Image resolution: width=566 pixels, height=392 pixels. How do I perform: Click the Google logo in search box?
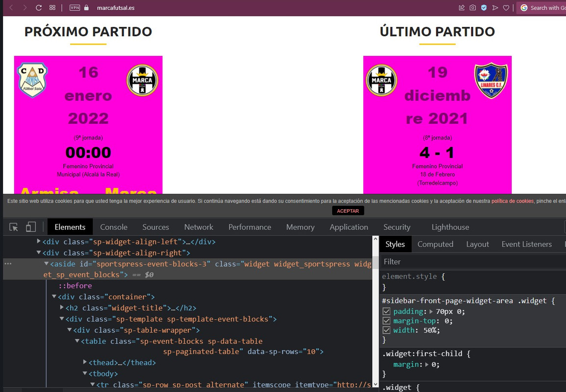tap(524, 7)
